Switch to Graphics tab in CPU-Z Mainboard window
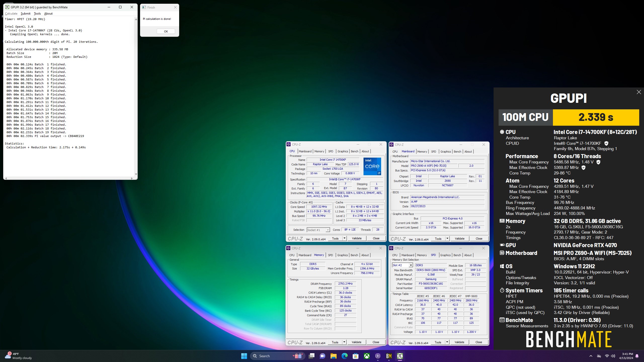Image resolution: width=644 pixels, height=362 pixels. coord(446,152)
